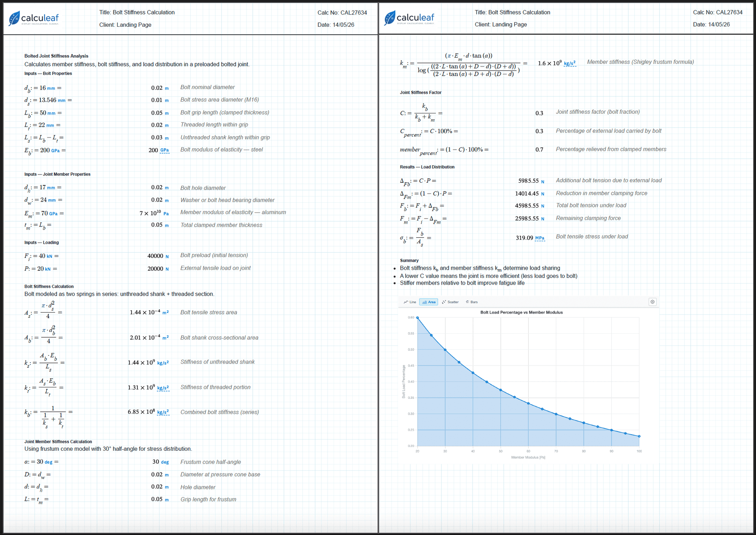Click 'Calc No: CAL27634' on left page
The height and width of the screenshot is (535, 756).
click(x=342, y=13)
